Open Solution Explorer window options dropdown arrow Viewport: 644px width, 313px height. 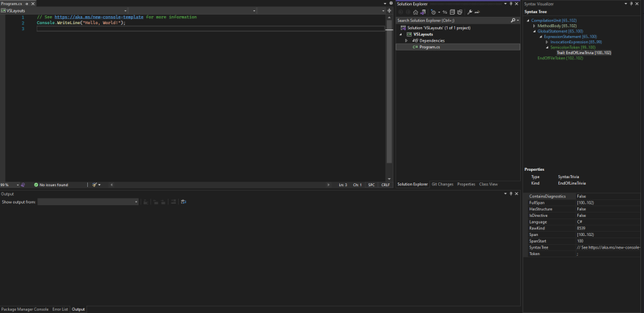(x=506, y=4)
